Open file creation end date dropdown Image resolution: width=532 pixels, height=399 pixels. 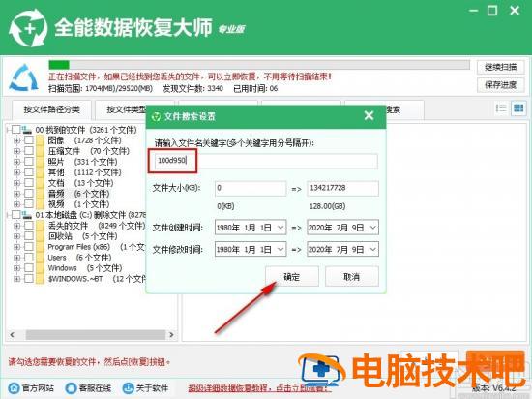click(372, 228)
